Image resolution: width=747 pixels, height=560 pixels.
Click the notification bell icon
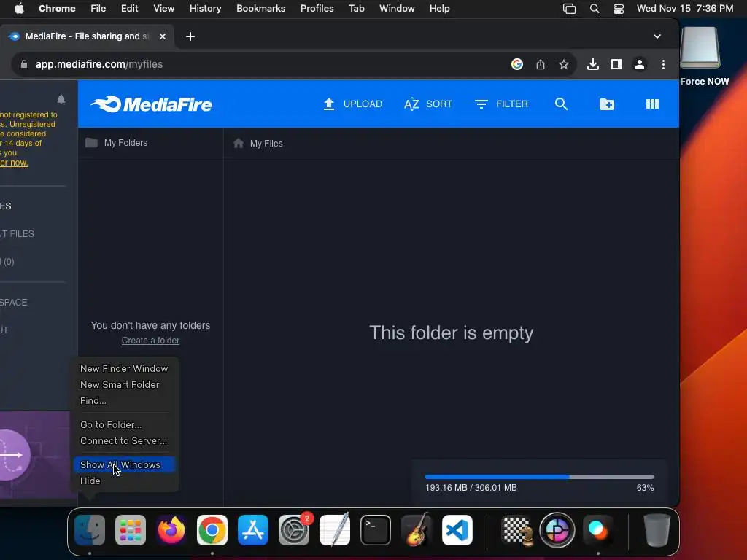pos(61,99)
